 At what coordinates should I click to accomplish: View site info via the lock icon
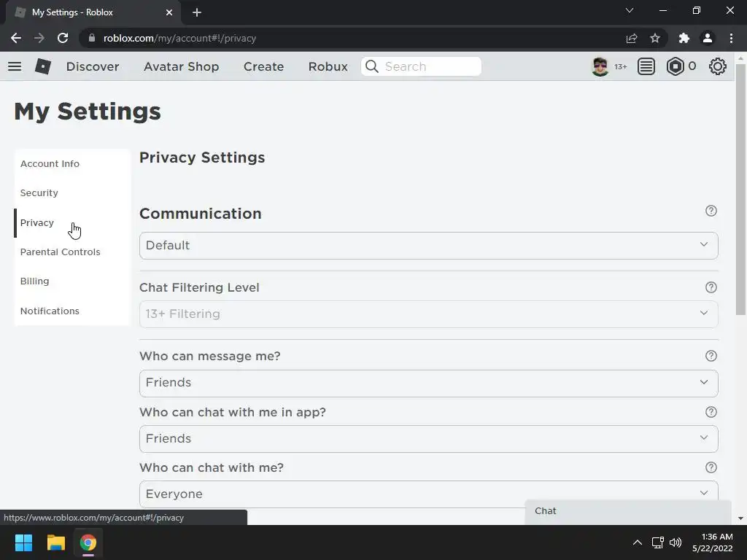coord(92,38)
